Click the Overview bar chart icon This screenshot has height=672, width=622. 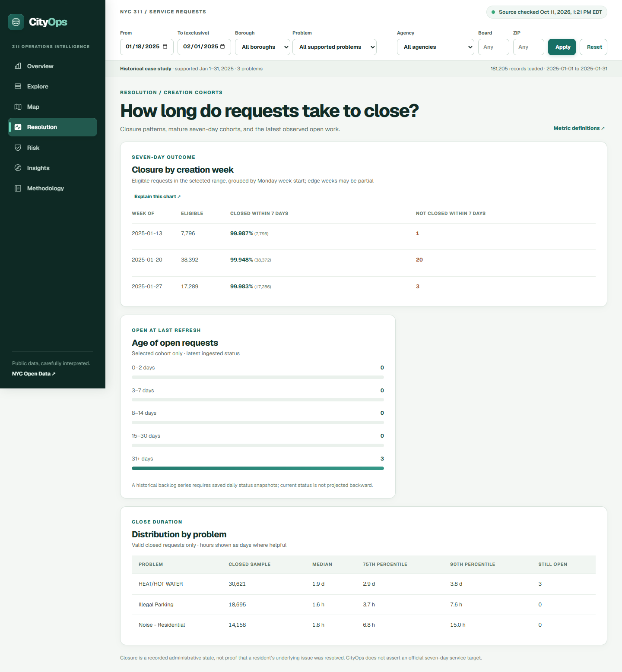[18, 66]
